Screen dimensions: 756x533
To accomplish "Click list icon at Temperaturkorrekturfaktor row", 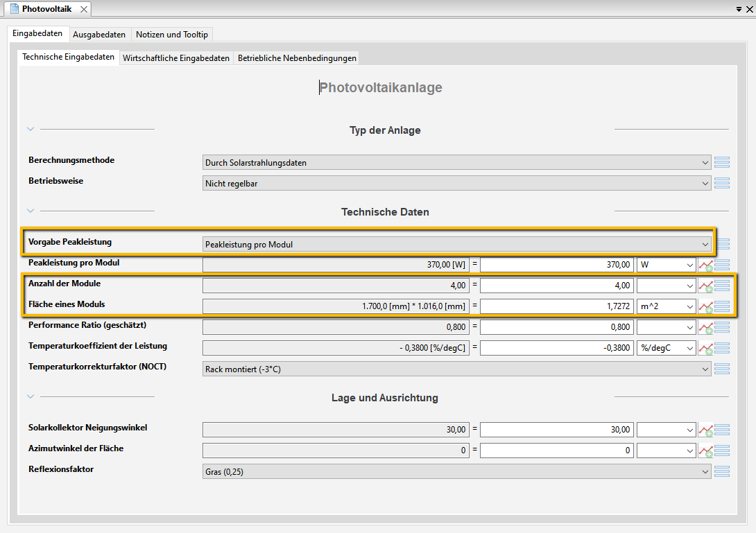I will 722,369.
